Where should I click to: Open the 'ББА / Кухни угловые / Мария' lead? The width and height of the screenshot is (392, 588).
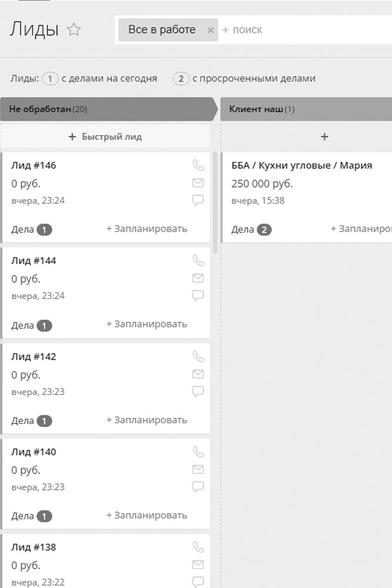pyautogui.click(x=301, y=166)
